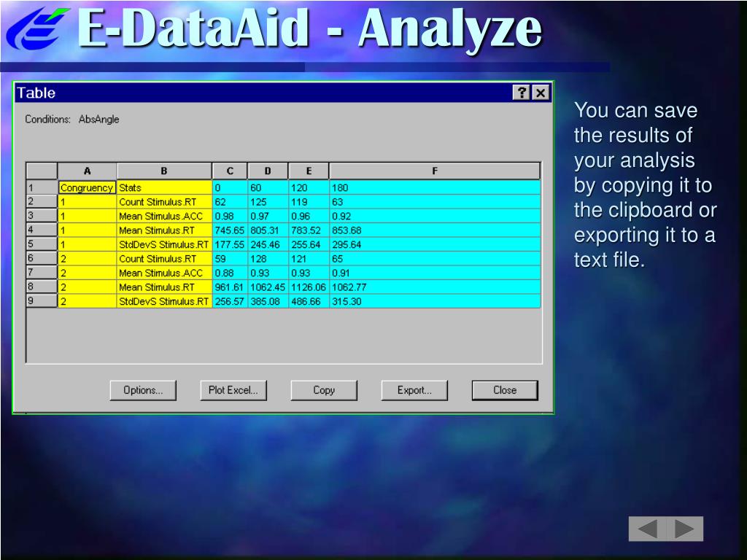Click the cell with value 125
This screenshot has height=560, width=747.
click(268, 202)
